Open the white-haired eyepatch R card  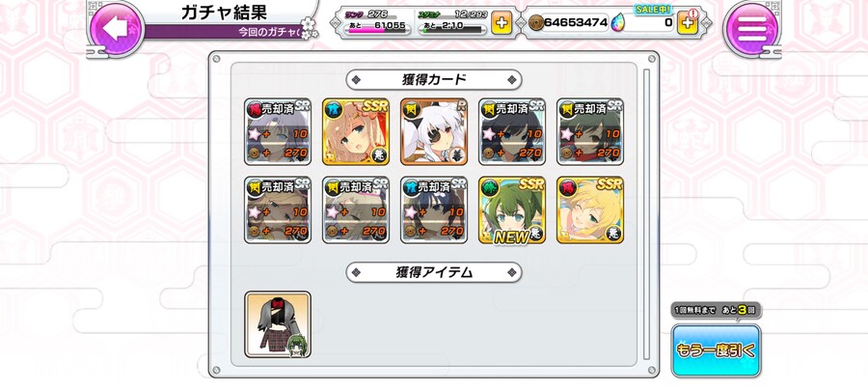(434, 132)
